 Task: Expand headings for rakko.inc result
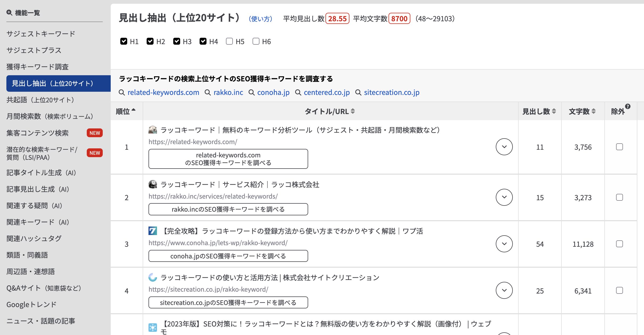(504, 197)
